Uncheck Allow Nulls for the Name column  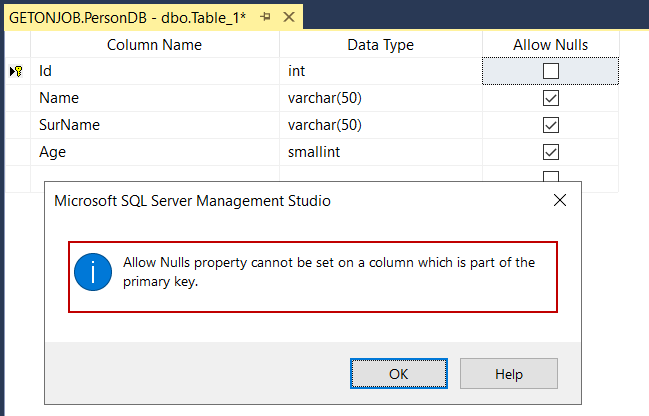550,99
